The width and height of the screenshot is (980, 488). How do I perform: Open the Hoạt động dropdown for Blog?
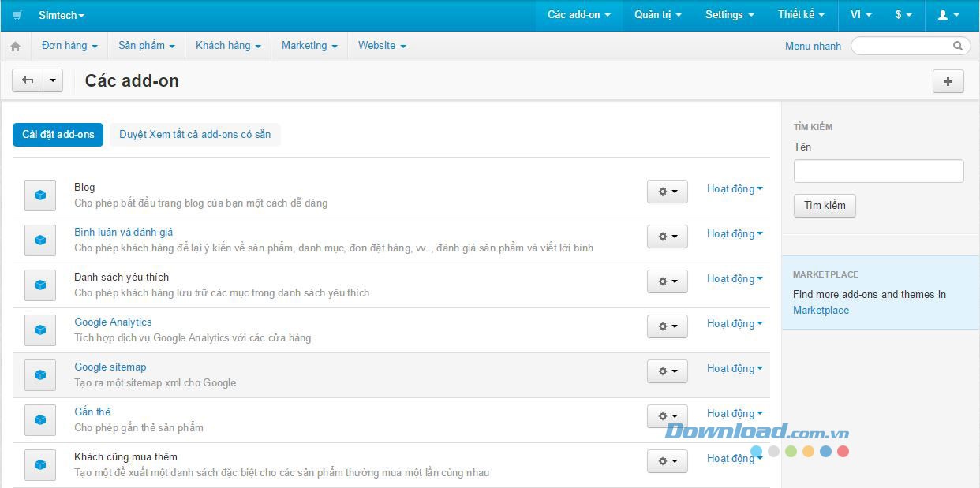734,188
